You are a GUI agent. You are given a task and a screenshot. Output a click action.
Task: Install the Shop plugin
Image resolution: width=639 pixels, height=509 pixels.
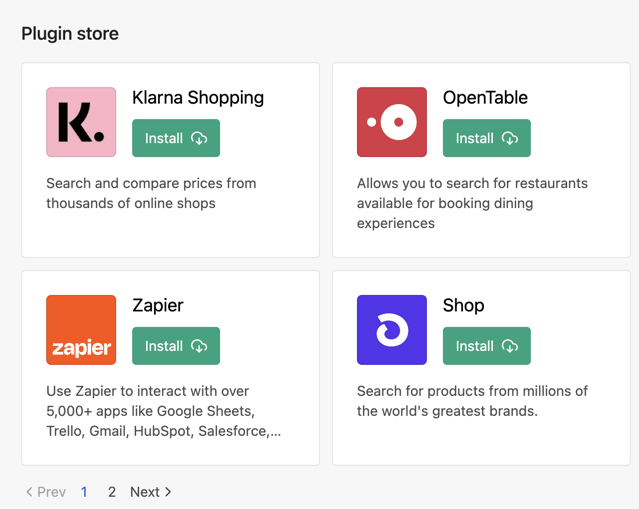(x=487, y=346)
